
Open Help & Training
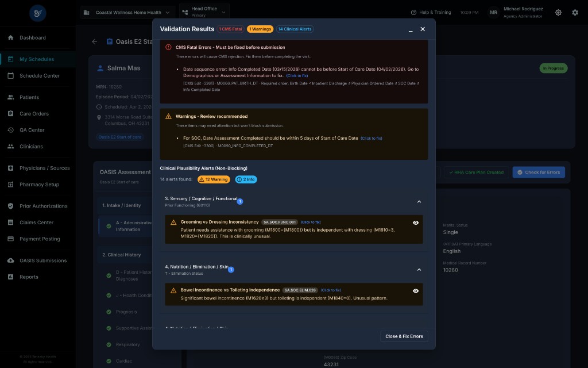click(x=431, y=13)
